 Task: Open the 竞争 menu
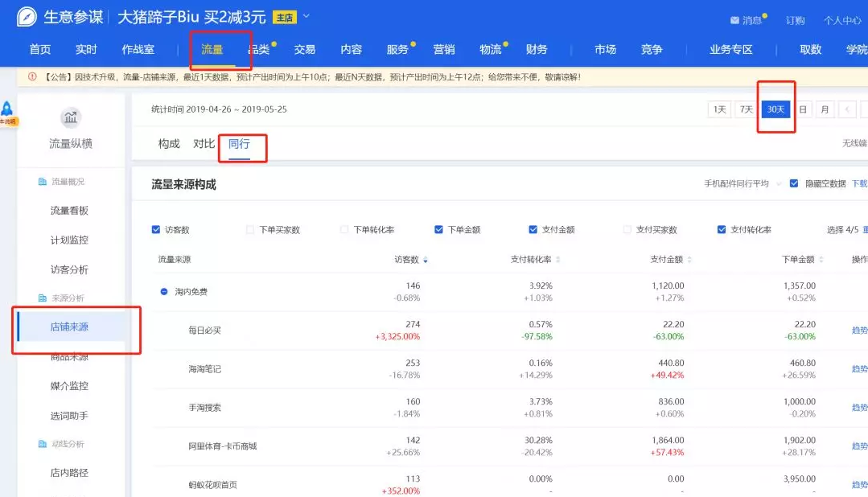(652, 49)
